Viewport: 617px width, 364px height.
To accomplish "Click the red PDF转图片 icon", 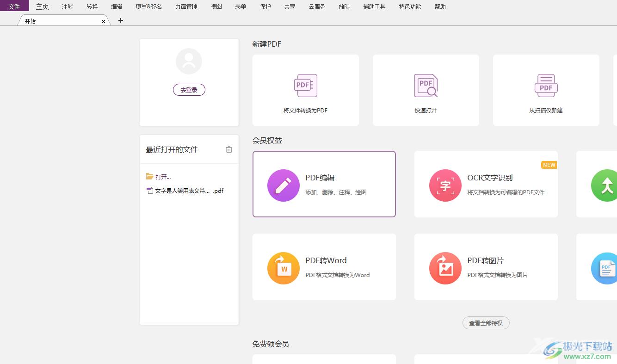I will point(445,268).
